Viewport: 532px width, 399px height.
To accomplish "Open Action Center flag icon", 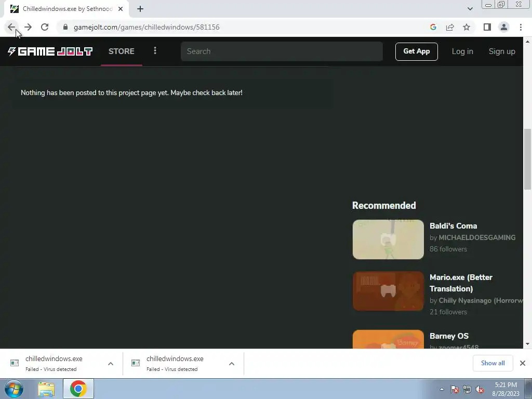I will pyautogui.click(x=455, y=389).
